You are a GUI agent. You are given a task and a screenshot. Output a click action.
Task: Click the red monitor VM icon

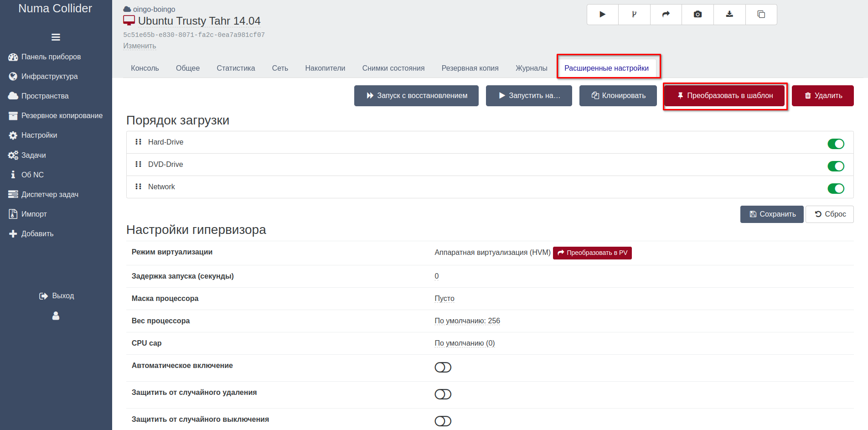click(129, 21)
